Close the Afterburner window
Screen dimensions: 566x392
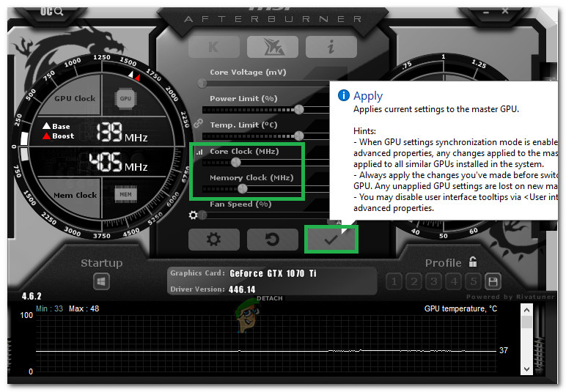[x=505, y=11]
